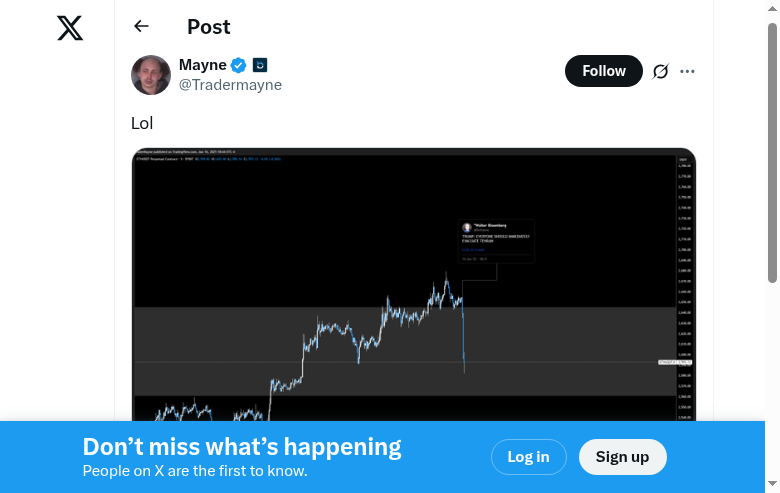The width and height of the screenshot is (780, 493).
Task: Open the @Tradermayne handle link
Action: 230,85
